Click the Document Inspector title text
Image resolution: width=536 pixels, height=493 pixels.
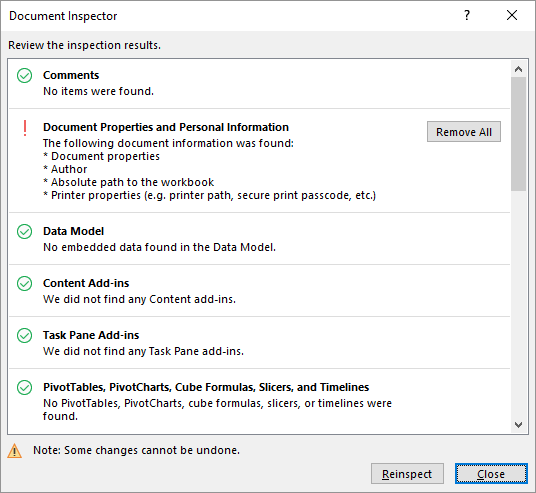[x=63, y=16]
